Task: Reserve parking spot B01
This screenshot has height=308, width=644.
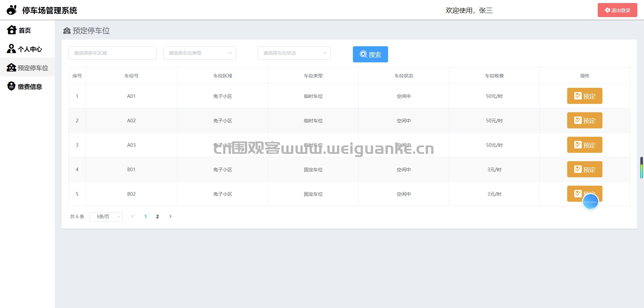Action: click(x=585, y=169)
